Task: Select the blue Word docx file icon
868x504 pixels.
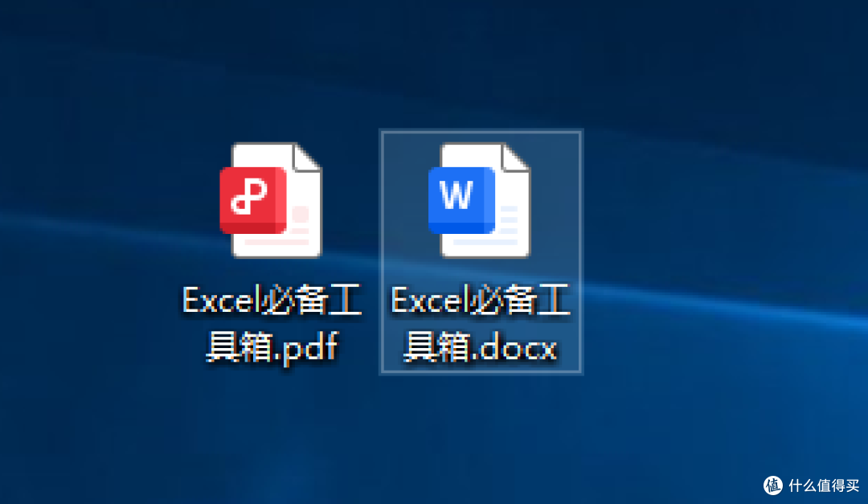Action: [479, 200]
